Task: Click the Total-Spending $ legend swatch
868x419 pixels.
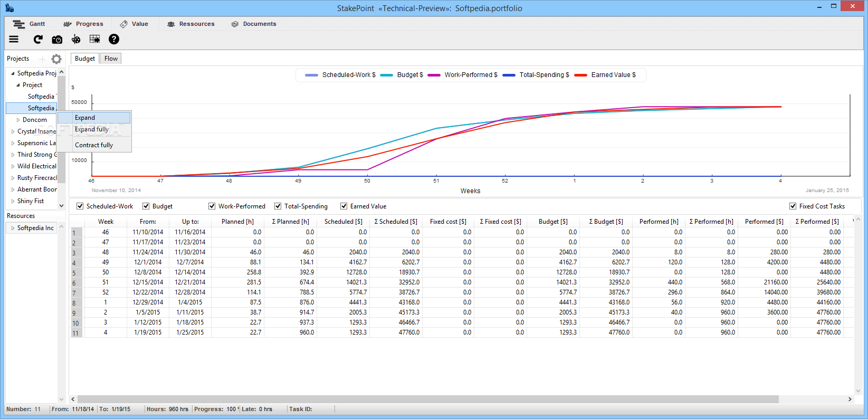Action: pos(509,75)
